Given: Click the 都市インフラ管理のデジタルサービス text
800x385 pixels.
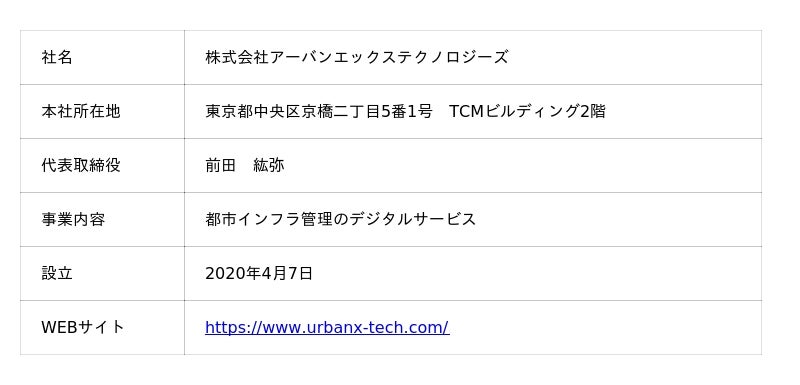Looking at the screenshot, I should click(x=340, y=219).
